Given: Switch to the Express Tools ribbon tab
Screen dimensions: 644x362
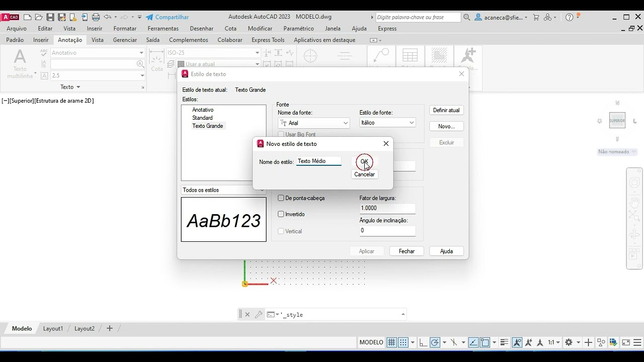Looking at the screenshot, I should [268, 40].
